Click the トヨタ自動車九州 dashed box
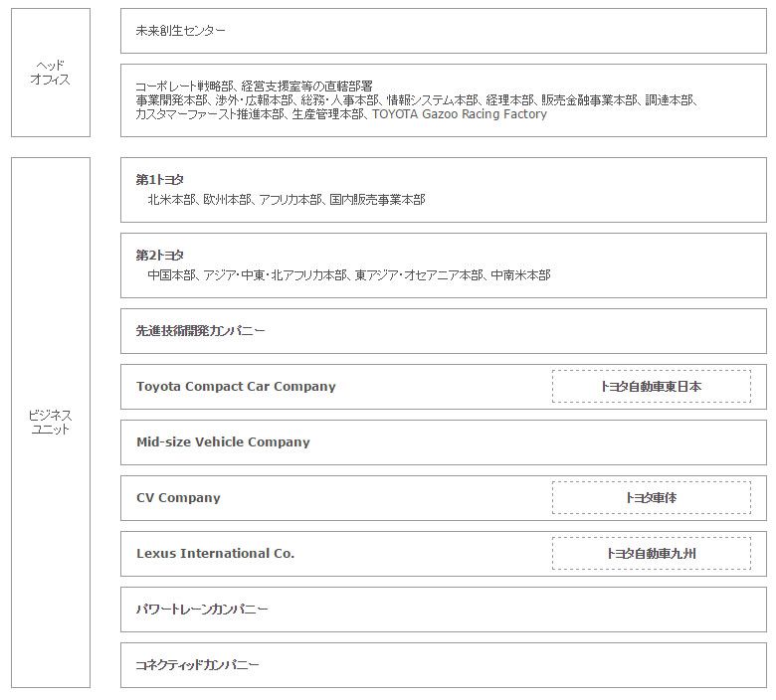This screenshot has height=700, width=776. pyautogui.click(x=651, y=554)
